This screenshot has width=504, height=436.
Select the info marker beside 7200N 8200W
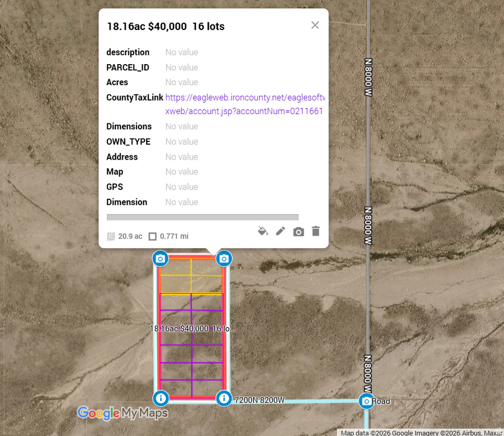(224, 399)
